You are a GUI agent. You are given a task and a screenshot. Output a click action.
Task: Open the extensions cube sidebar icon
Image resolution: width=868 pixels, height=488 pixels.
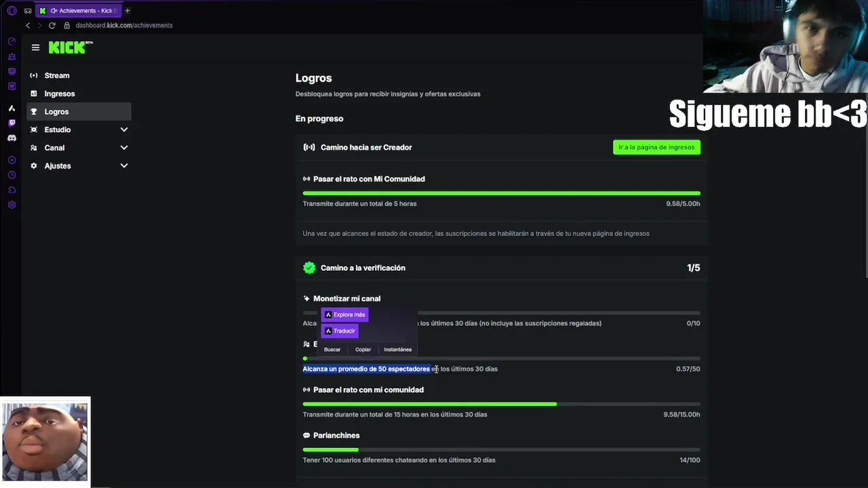pyautogui.click(x=12, y=190)
